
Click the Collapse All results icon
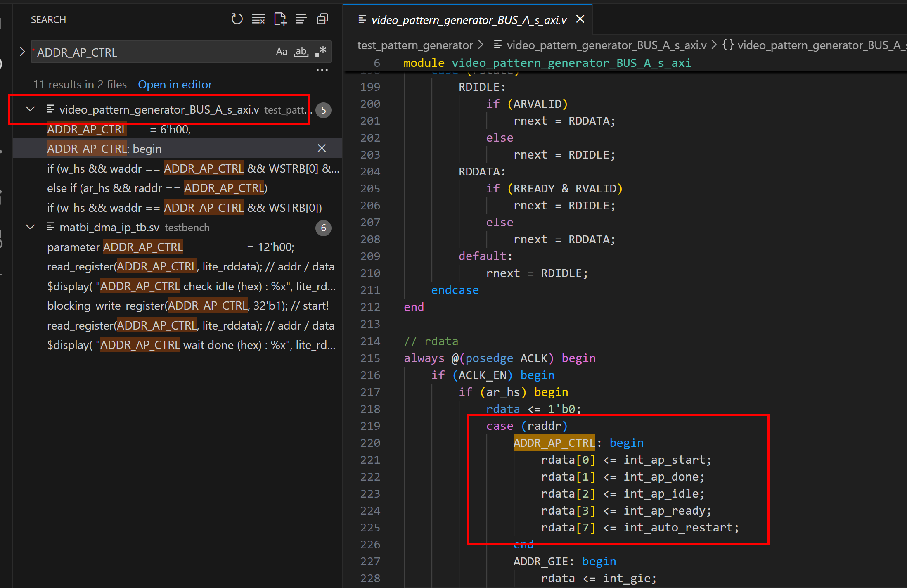click(322, 19)
